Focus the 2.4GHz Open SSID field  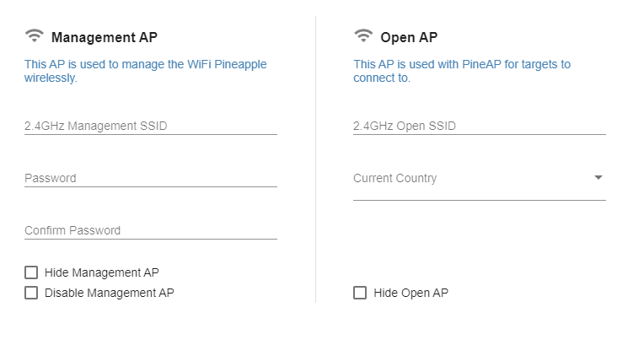click(x=480, y=126)
